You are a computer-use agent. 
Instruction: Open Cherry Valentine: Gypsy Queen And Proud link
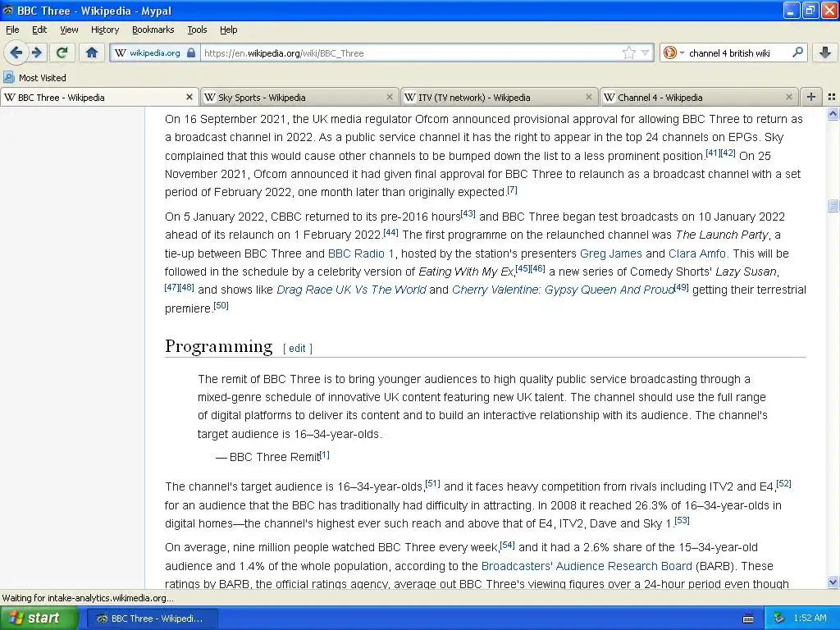563,290
